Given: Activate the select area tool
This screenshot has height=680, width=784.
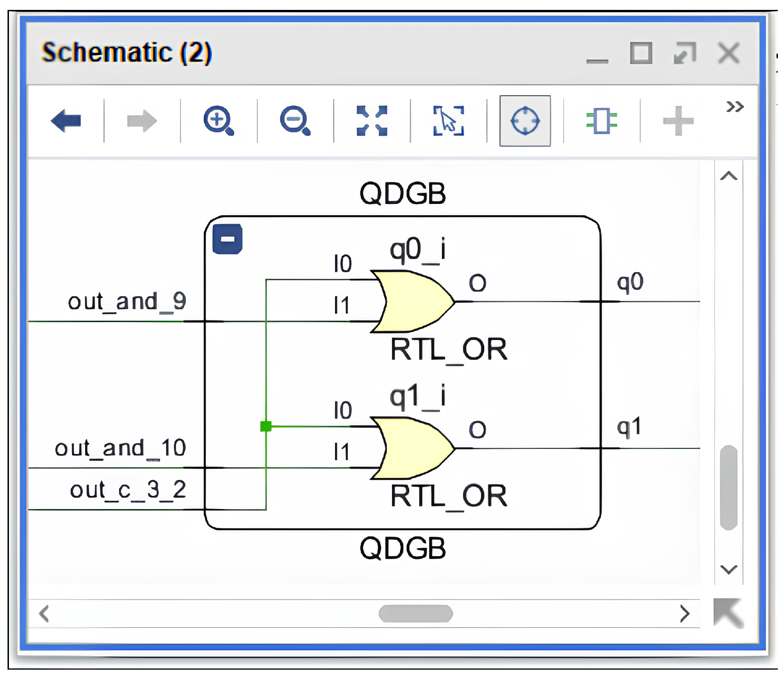Looking at the screenshot, I should tap(448, 121).
